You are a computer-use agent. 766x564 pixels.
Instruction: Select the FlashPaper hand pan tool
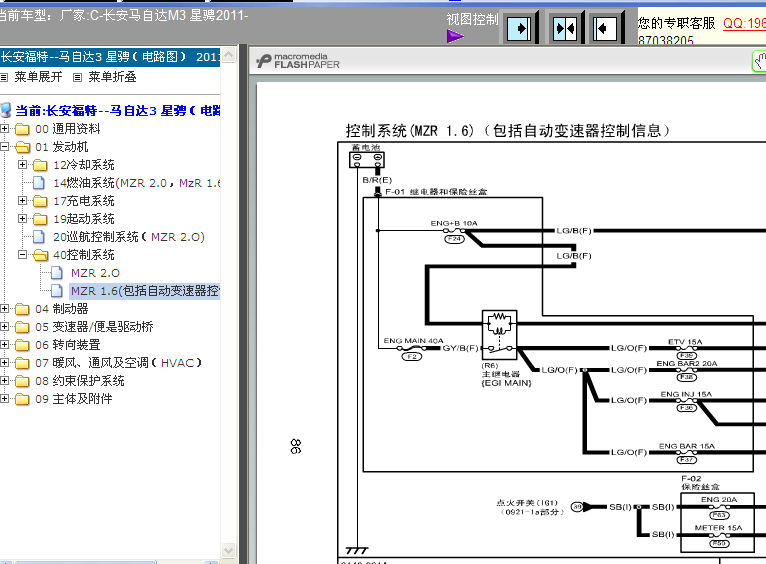pos(760,62)
